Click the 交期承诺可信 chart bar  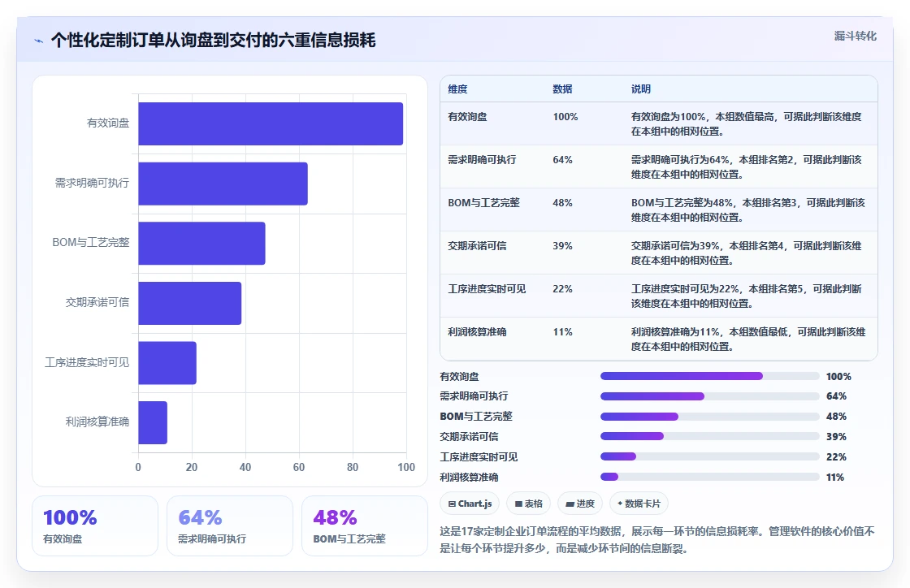coord(190,303)
